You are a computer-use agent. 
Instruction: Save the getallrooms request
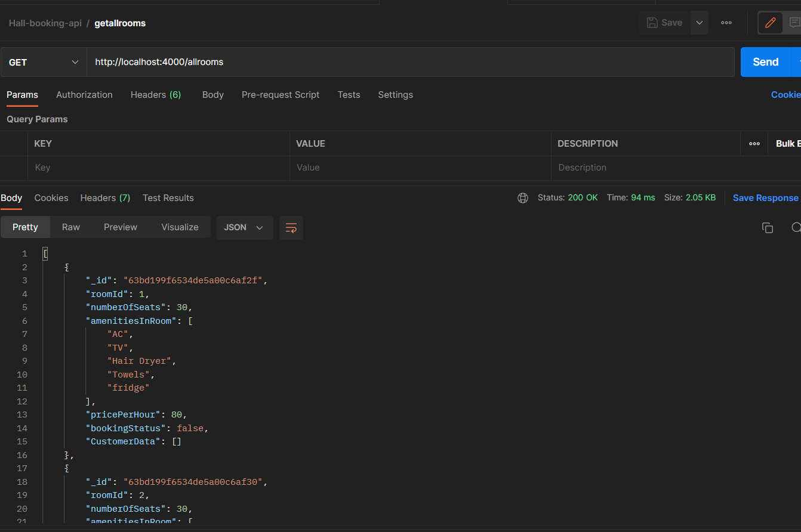(664, 23)
